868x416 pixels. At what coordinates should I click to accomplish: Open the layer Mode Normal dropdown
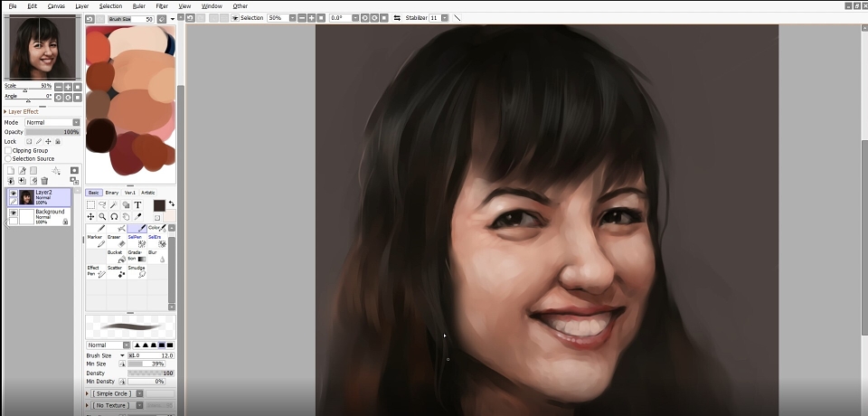52,122
